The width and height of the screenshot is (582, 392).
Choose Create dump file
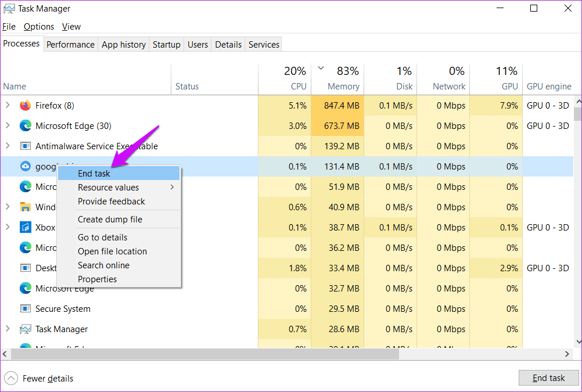118,220
